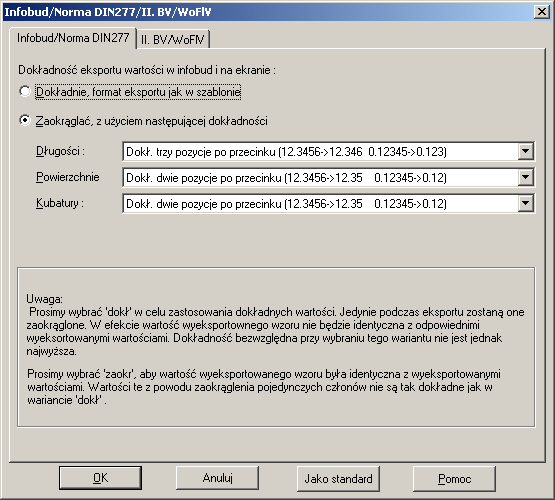Open the Długości dropdown arrow
The width and height of the screenshot is (555, 500).
pos(526,151)
